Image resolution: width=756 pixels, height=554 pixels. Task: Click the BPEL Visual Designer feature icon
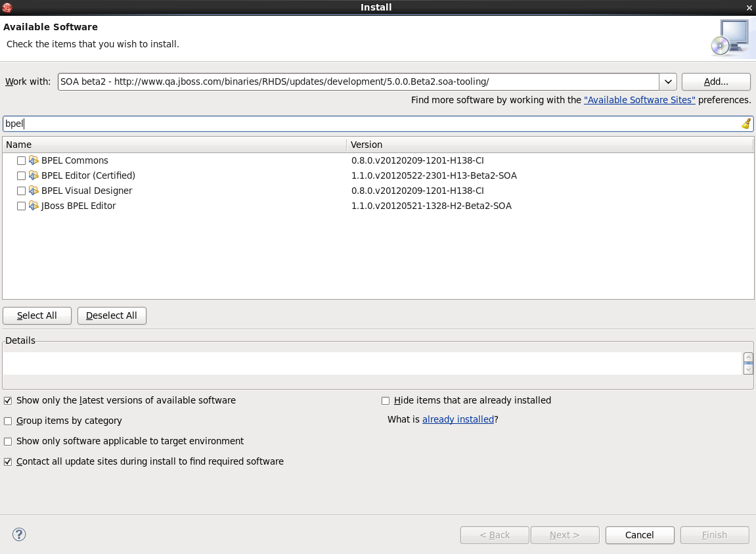click(x=34, y=191)
